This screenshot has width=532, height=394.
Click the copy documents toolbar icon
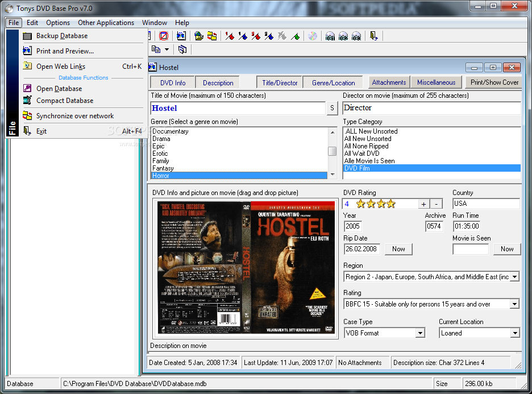coord(156,49)
